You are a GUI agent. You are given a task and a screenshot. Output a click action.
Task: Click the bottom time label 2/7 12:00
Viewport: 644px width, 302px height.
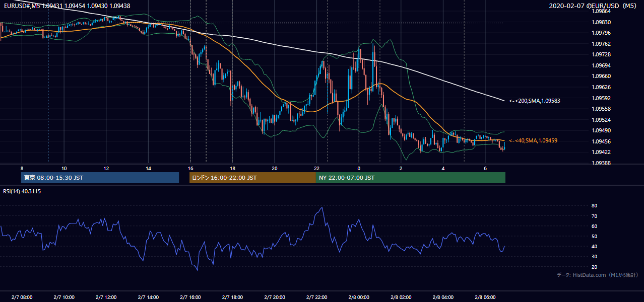click(106, 297)
